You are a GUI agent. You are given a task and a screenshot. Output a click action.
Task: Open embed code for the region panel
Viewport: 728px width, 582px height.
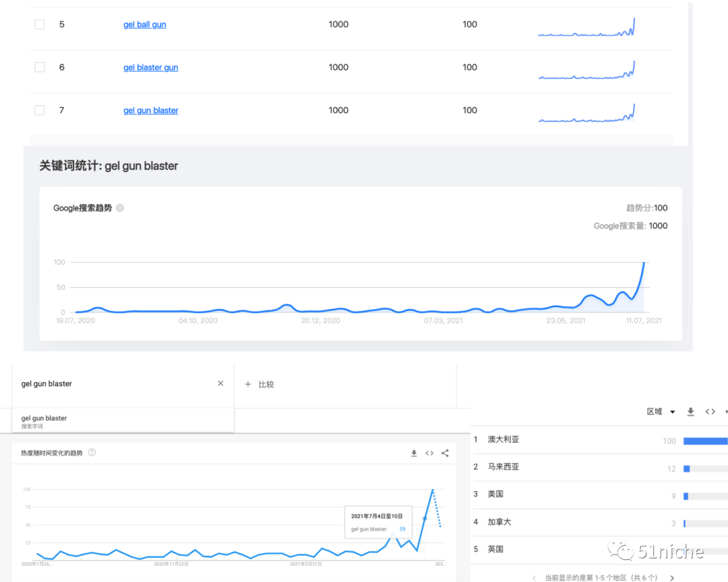point(710,412)
